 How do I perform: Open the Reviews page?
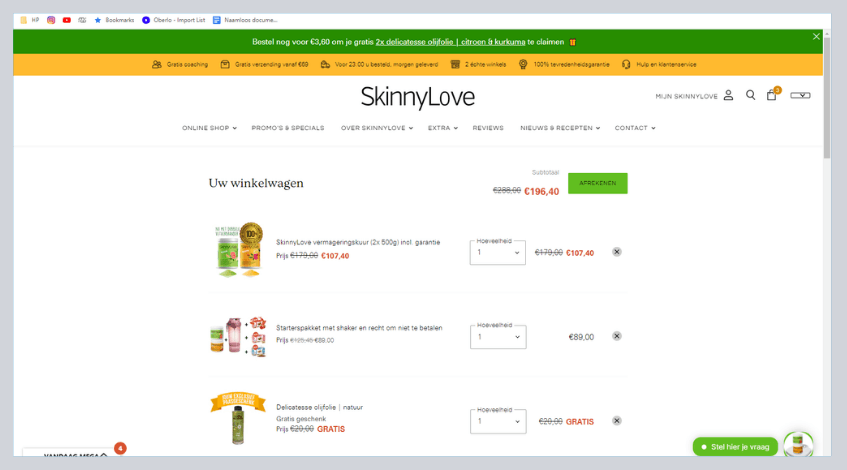point(488,128)
